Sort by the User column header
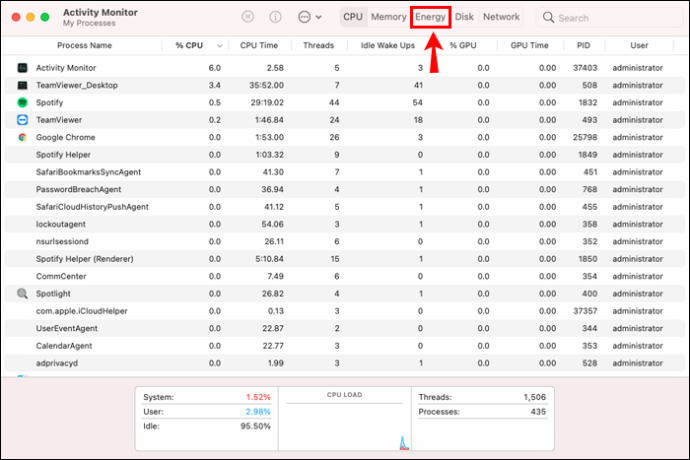The height and width of the screenshot is (460, 690). [x=639, y=45]
